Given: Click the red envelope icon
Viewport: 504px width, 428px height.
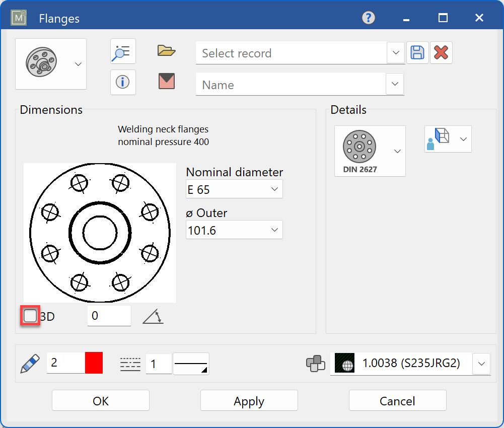Looking at the screenshot, I should click(166, 81).
